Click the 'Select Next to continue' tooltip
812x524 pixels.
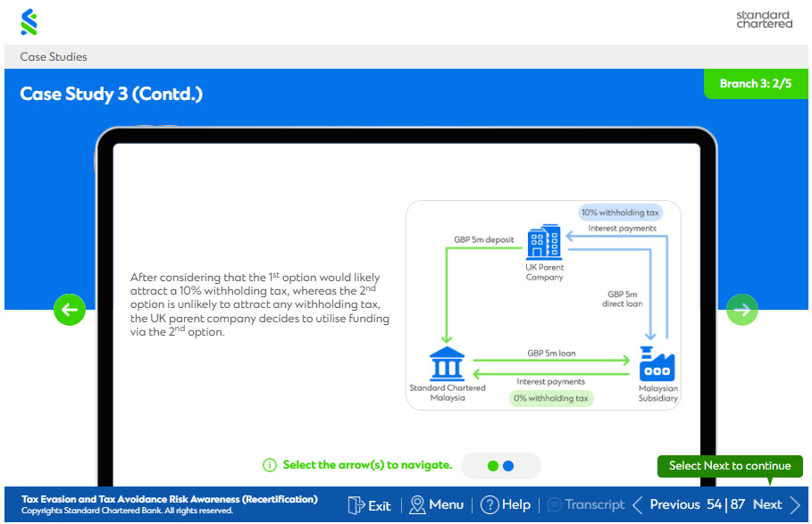click(730, 466)
